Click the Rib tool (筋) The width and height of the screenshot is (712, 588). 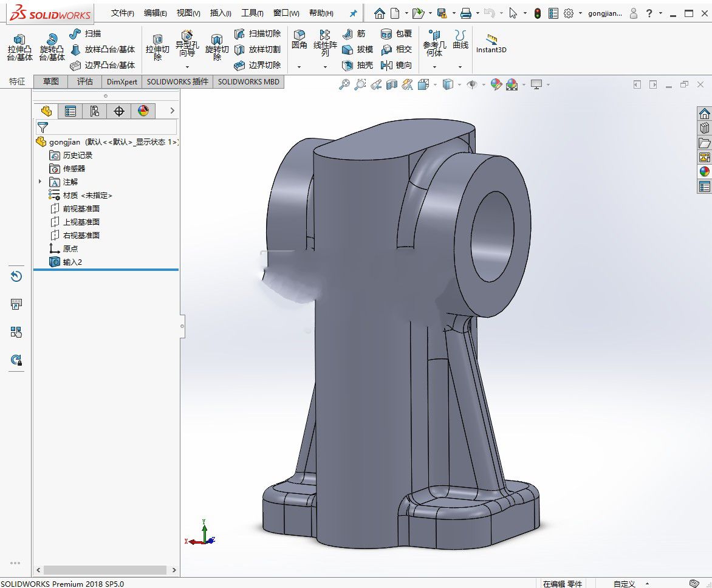(354, 33)
